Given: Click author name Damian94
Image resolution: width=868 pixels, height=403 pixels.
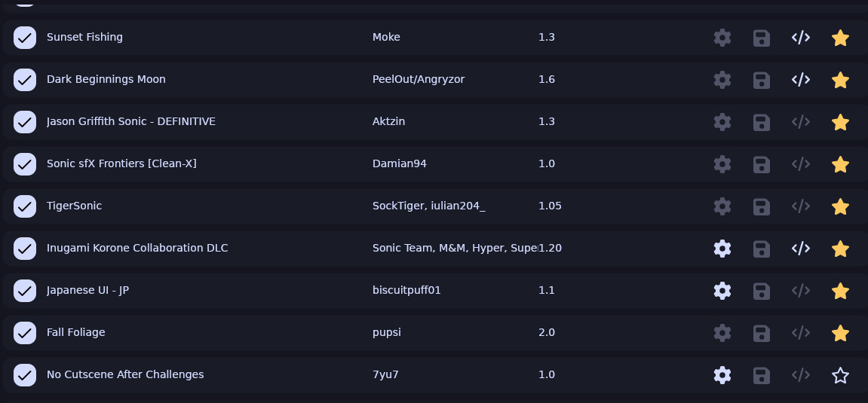Looking at the screenshot, I should 399,163.
